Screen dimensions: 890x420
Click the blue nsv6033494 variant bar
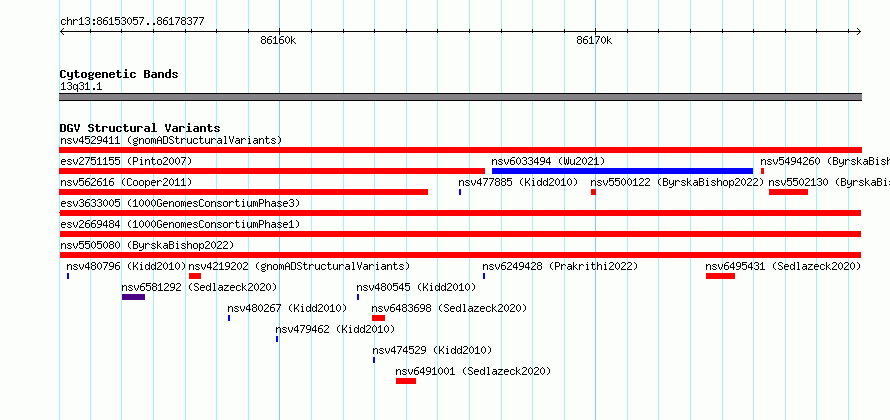[x=622, y=171]
